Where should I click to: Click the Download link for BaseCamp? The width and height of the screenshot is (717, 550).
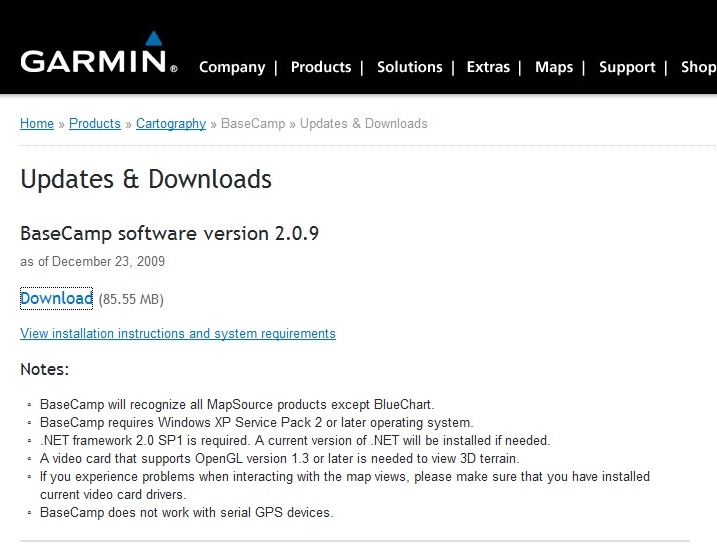coord(56,299)
